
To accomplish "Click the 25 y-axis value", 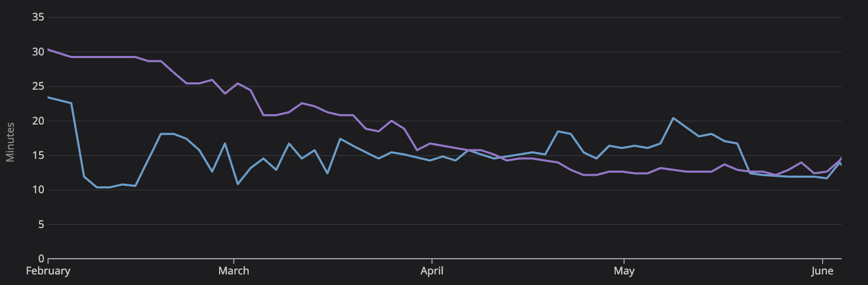I will (38, 86).
